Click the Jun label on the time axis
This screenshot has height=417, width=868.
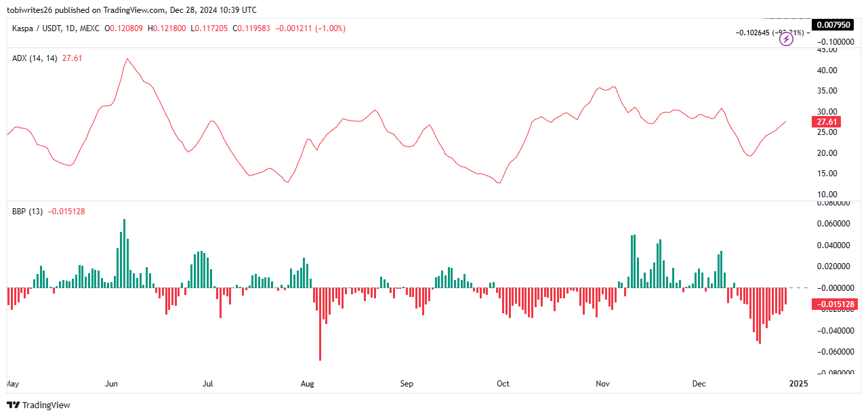point(112,384)
